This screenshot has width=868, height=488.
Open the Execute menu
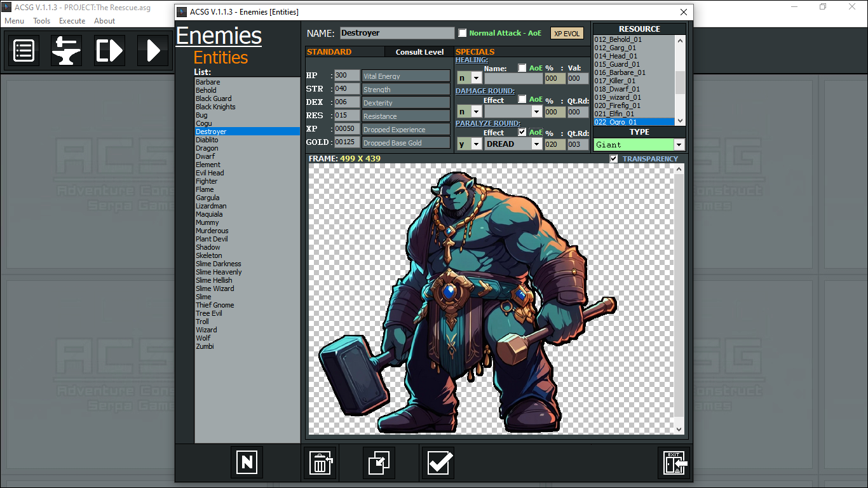point(72,21)
